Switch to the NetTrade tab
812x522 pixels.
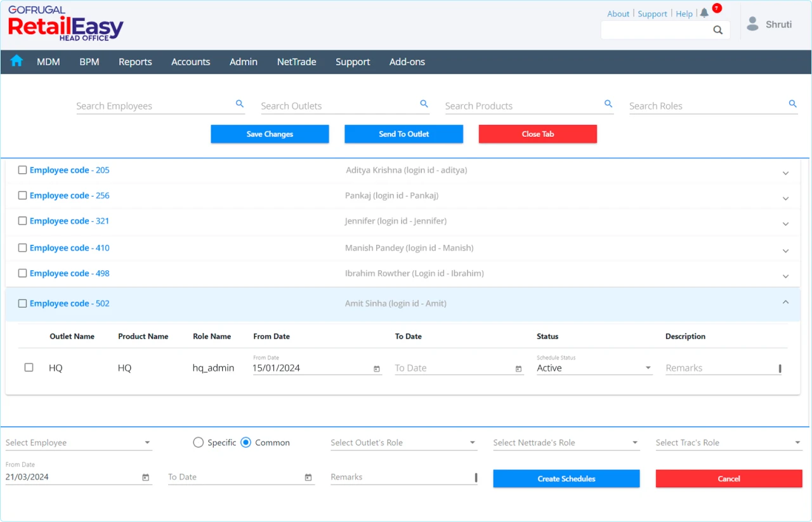pyautogui.click(x=296, y=62)
